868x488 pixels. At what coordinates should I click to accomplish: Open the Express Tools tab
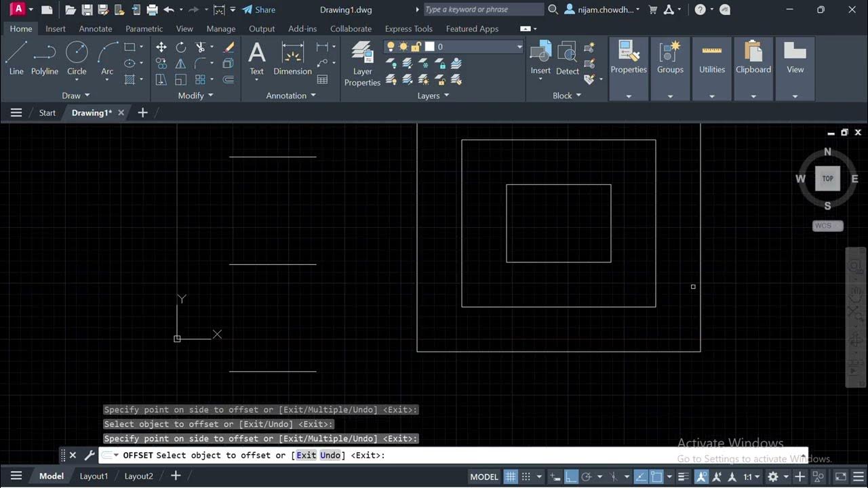pos(408,28)
